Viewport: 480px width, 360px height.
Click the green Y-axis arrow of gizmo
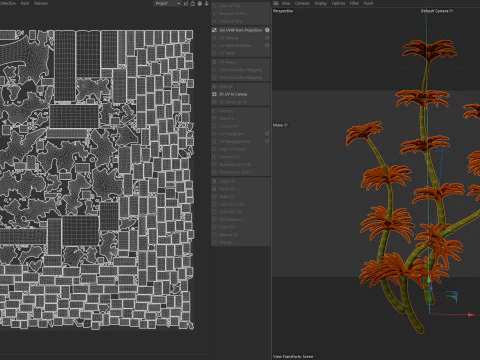click(x=429, y=279)
